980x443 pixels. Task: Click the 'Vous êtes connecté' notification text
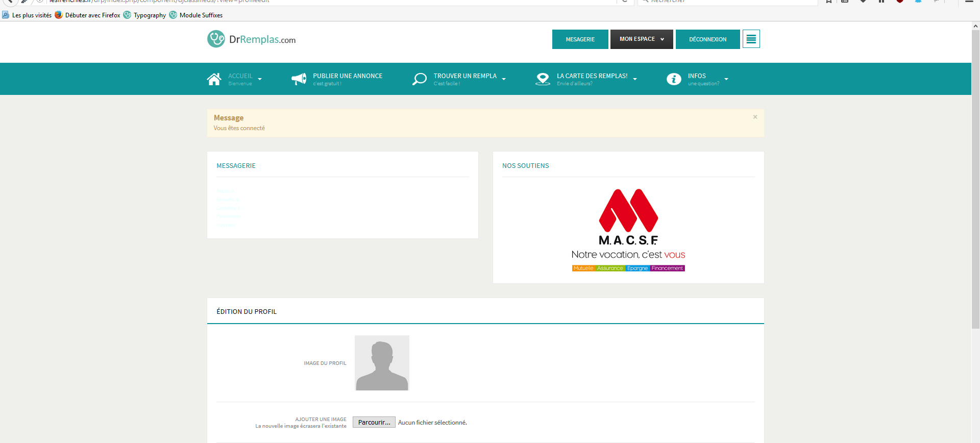point(239,128)
